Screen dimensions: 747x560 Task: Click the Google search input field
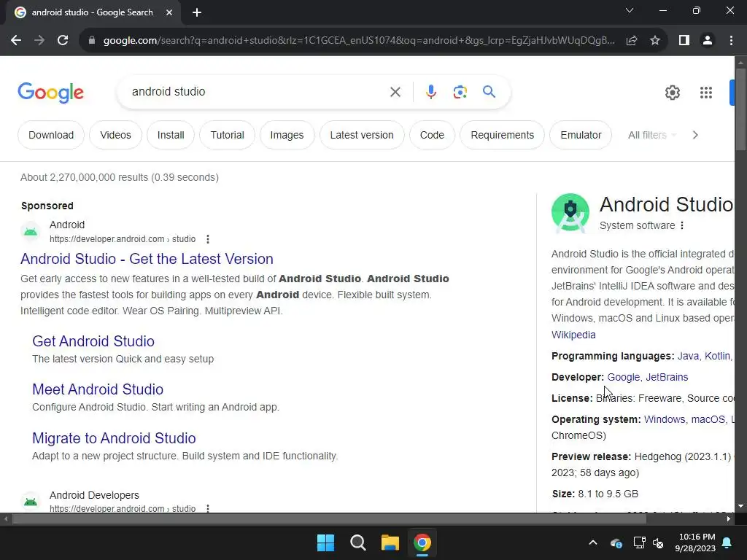click(258, 91)
